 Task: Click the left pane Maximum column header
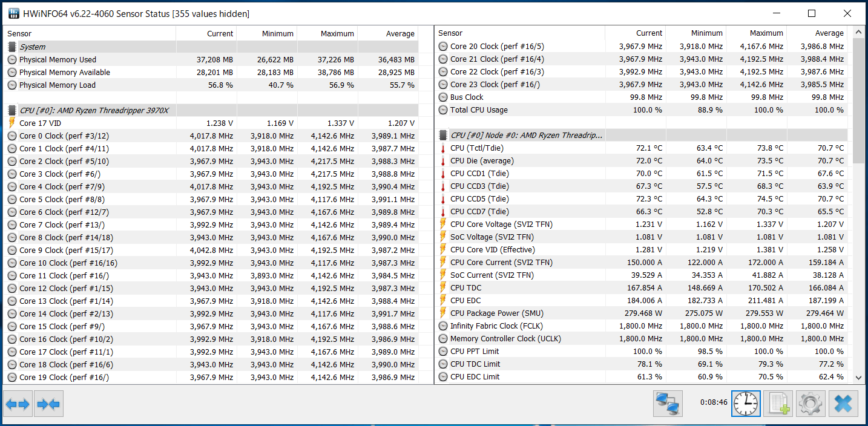point(327,33)
